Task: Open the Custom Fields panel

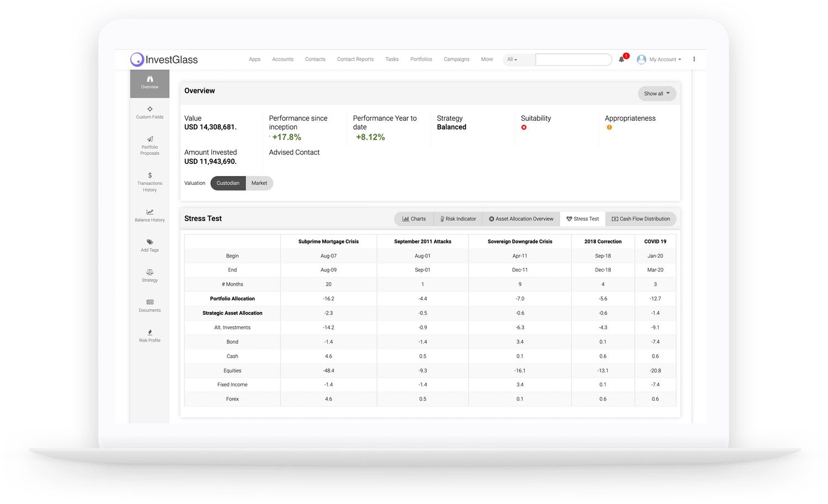Action: click(149, 113)
